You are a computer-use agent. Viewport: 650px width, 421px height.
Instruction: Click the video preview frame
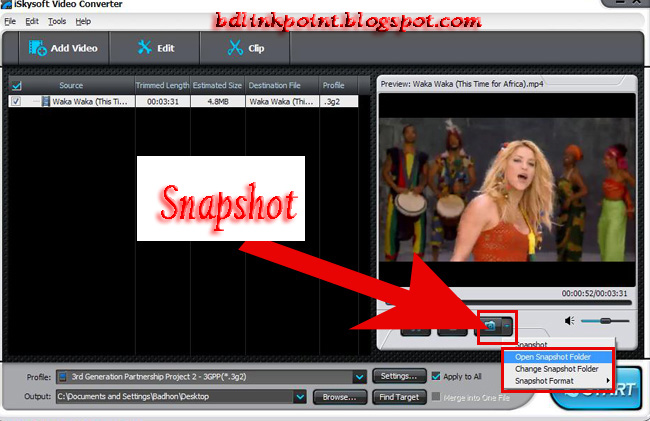[x=507, y=189]
